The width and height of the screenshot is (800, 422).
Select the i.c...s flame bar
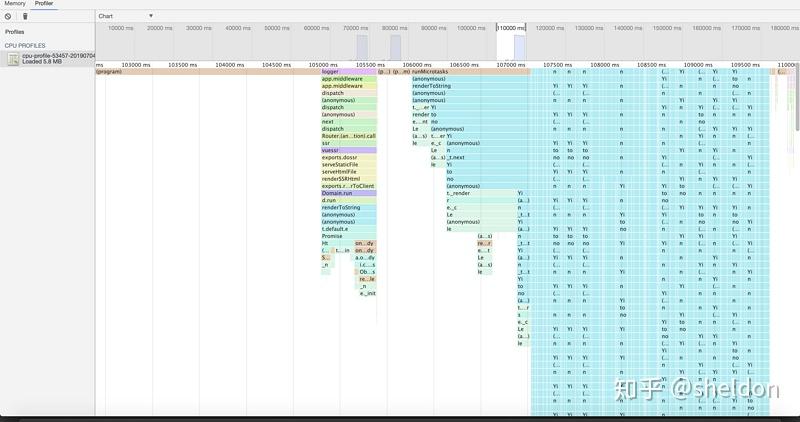point(367,265)
